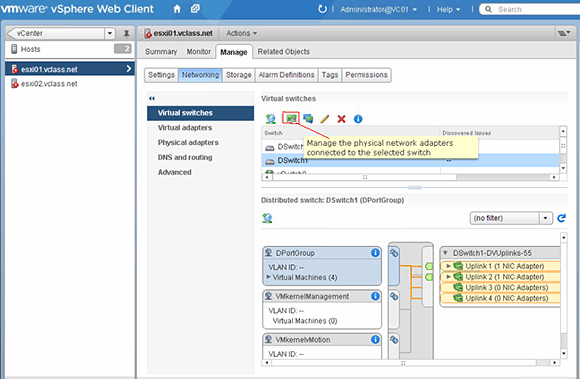This screenshot has width=580, height=379.
Task: Open the panel options menu icon
Action: click(564, 33)
